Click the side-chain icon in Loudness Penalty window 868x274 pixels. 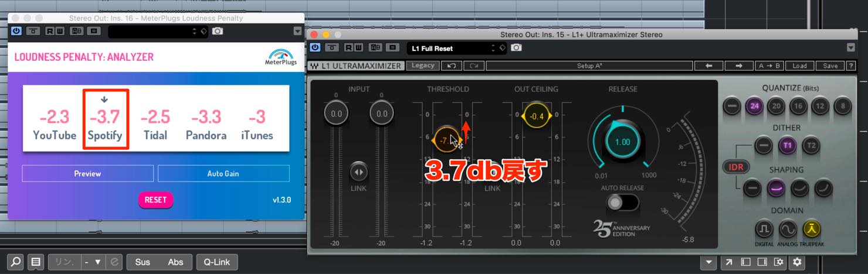click(94, 31)
